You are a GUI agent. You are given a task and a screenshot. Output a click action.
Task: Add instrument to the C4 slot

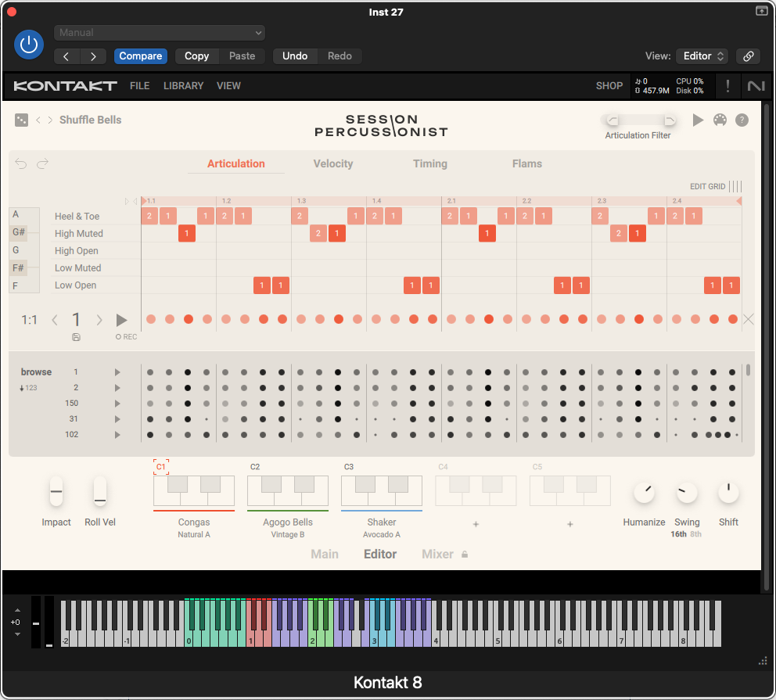476,524
